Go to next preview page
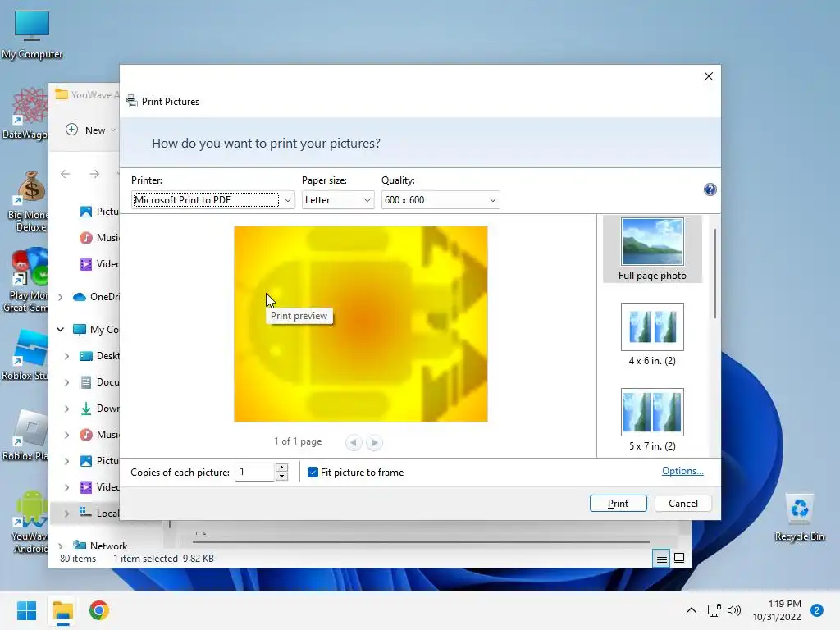The width and height of the screenshot is (840, 630). pyautogui.click(x=374, y=442)
